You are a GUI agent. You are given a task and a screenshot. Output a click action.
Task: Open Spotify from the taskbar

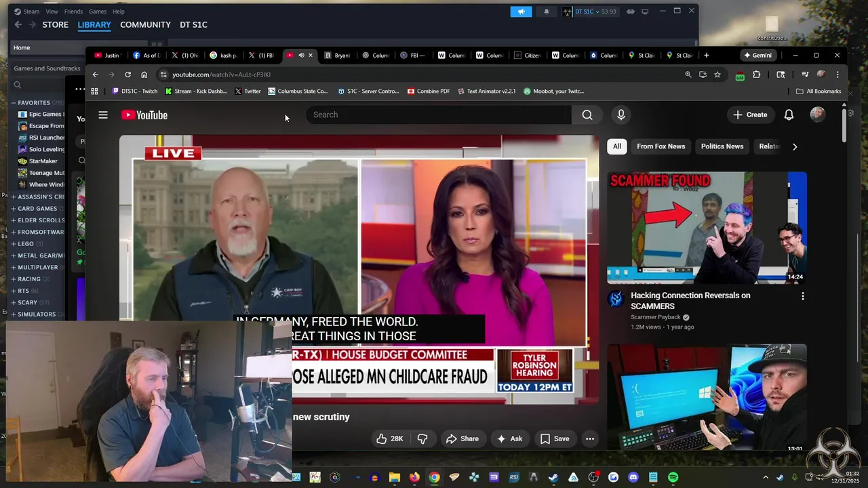tap(673, 477)
